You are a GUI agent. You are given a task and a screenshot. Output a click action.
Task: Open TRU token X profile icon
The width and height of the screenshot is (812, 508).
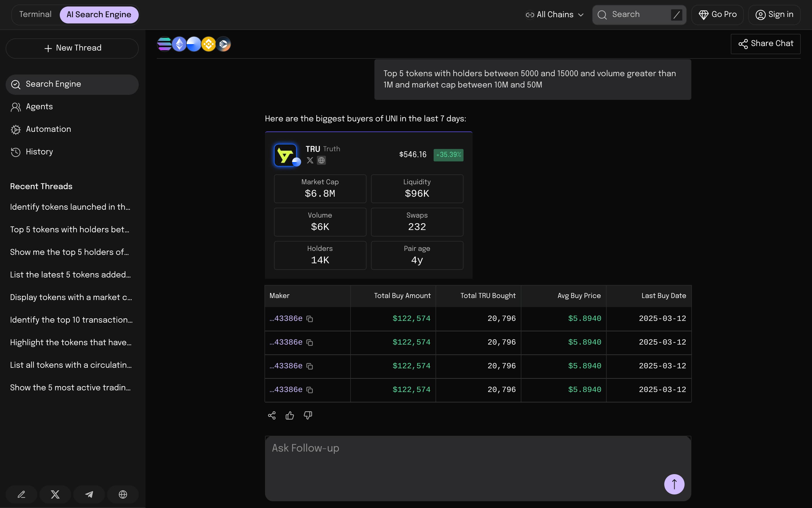(310, 161)
